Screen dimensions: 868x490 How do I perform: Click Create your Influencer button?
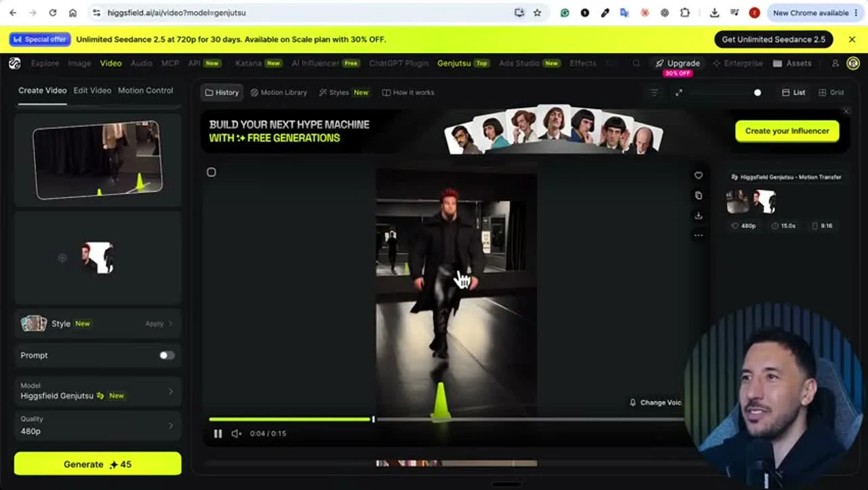[787, 131]
